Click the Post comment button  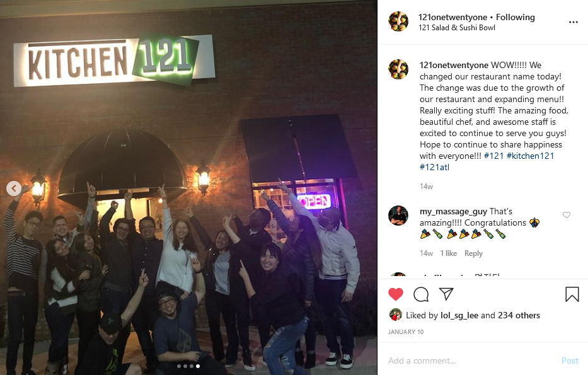click(x=570, y=361)
